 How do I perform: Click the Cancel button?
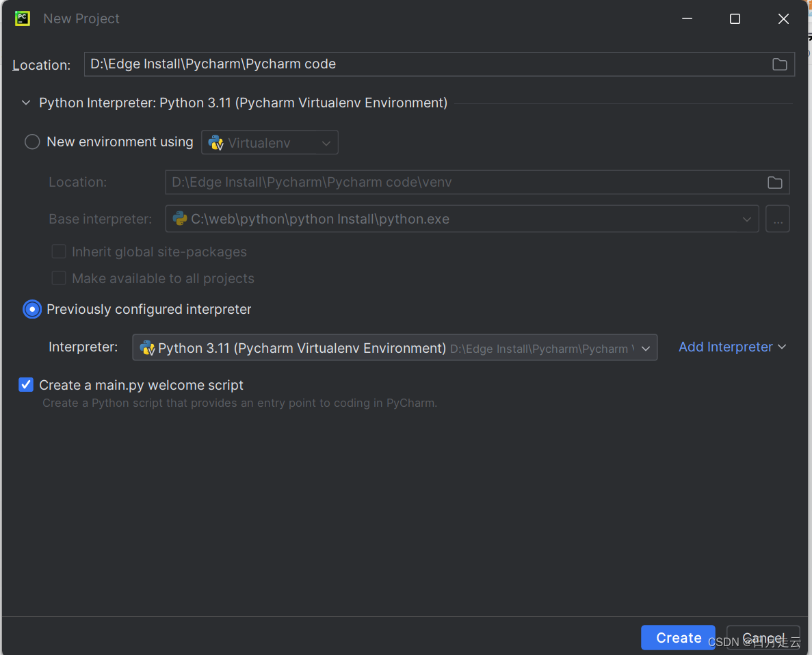763,637
